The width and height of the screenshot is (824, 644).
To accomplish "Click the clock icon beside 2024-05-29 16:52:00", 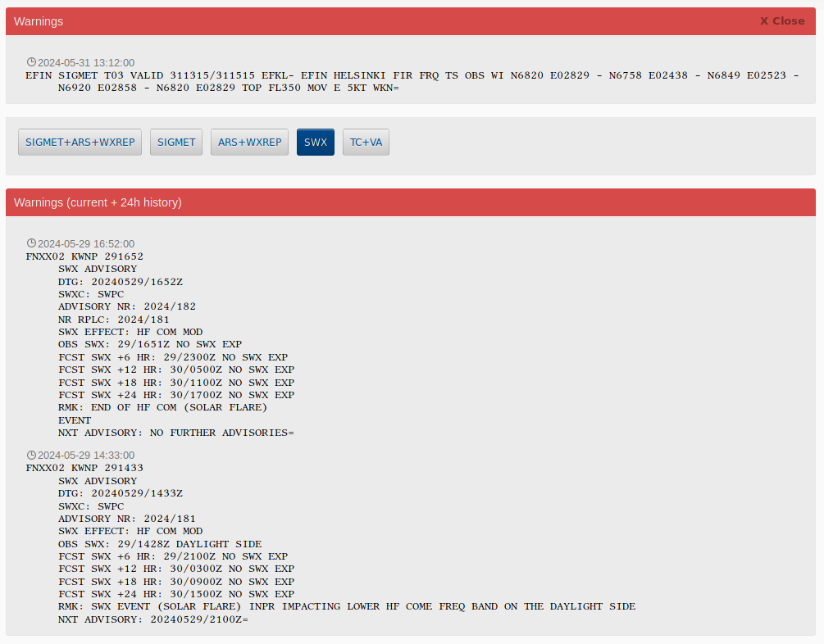I will pyautogui.click(x=31, y=243).
